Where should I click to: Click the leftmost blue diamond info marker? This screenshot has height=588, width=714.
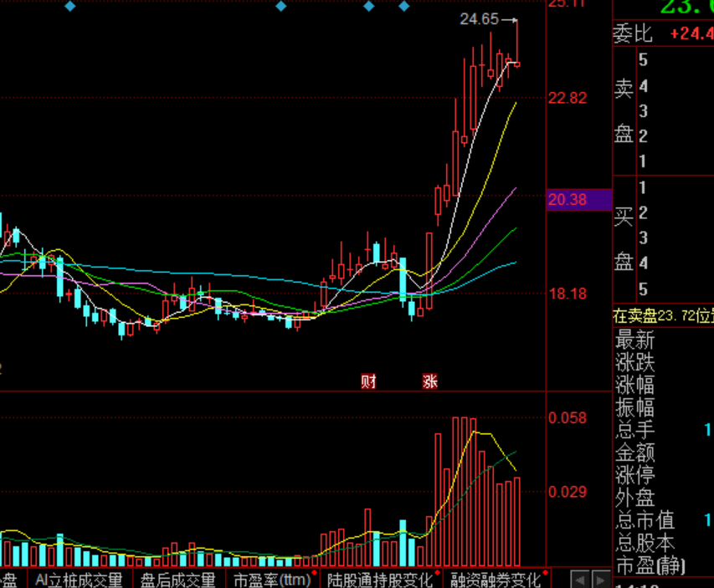coord(70,7)
